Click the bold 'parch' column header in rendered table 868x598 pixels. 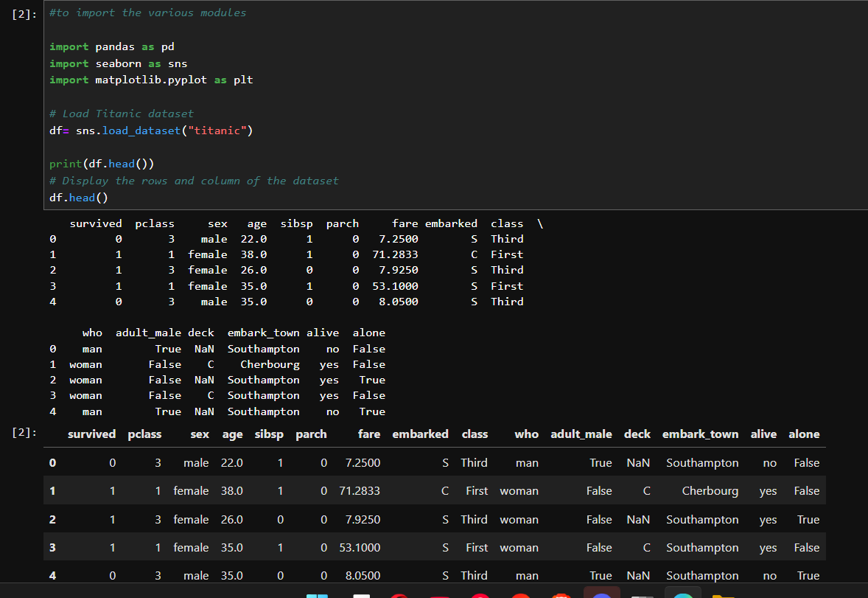311,434
